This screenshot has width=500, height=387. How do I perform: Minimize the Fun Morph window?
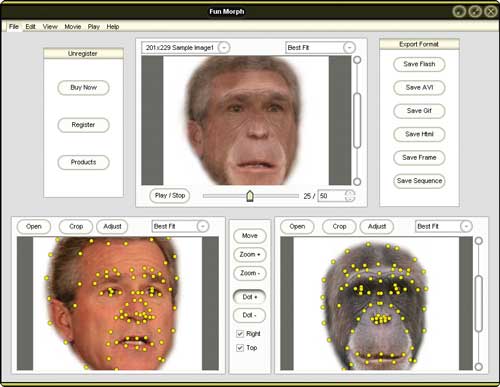(x=459, y=12)
